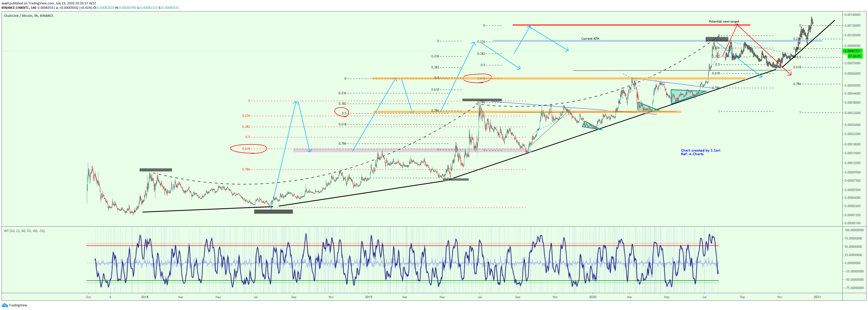Open the TradingView link beside the logo
This screenshot has width=868, height=310.
pos(18,305)
